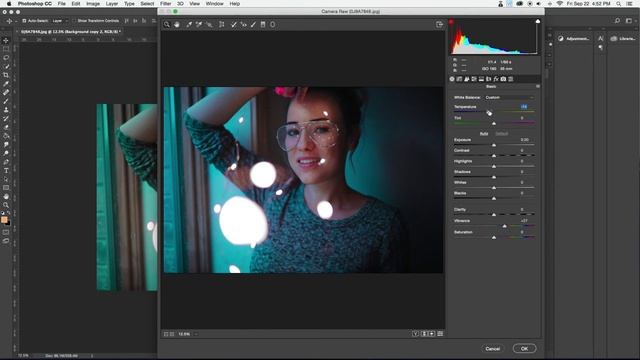Open the Tone Curve panel tab

click(459, 79)
